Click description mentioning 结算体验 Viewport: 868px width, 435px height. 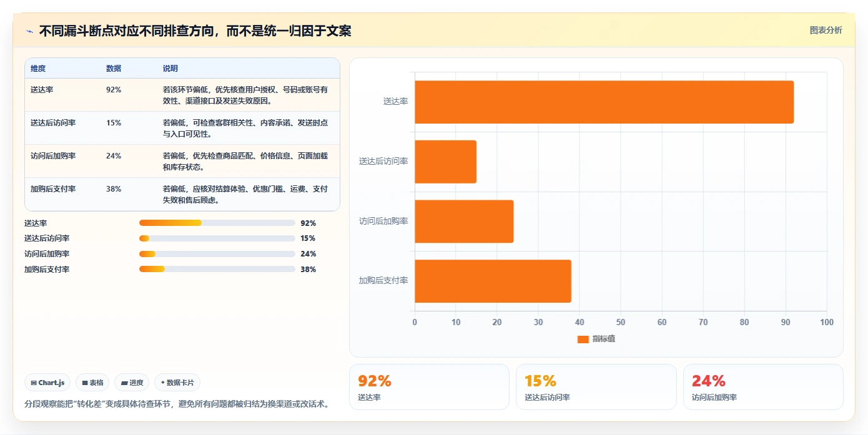coord(245,194)
